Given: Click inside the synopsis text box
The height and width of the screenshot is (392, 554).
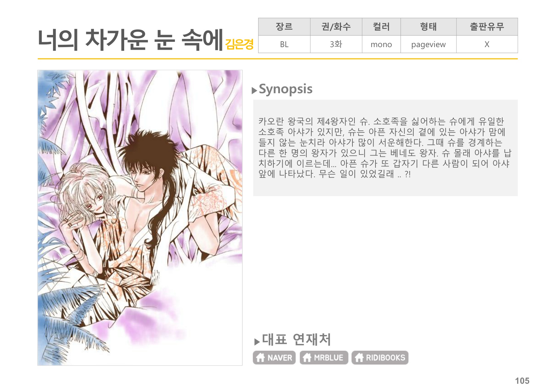Looking at the screenshot, I should click(x=385, y=148).
